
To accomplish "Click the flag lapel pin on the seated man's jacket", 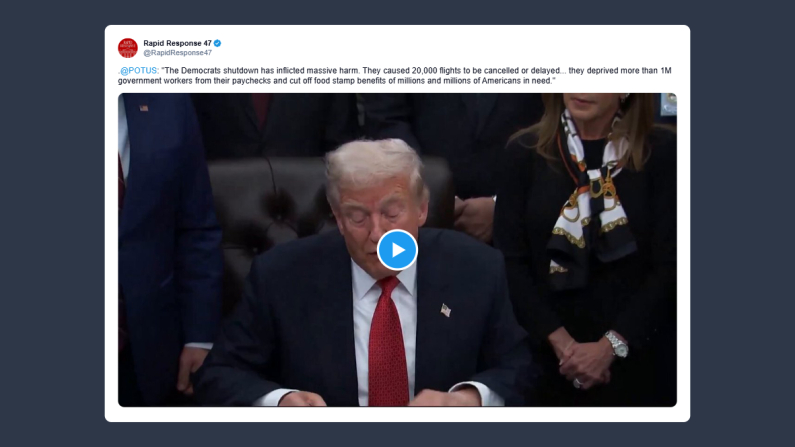I will (446, 310).
